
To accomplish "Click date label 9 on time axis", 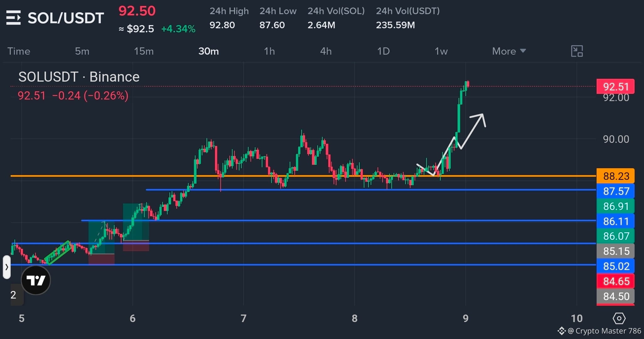I will click(x=466, y=319).
